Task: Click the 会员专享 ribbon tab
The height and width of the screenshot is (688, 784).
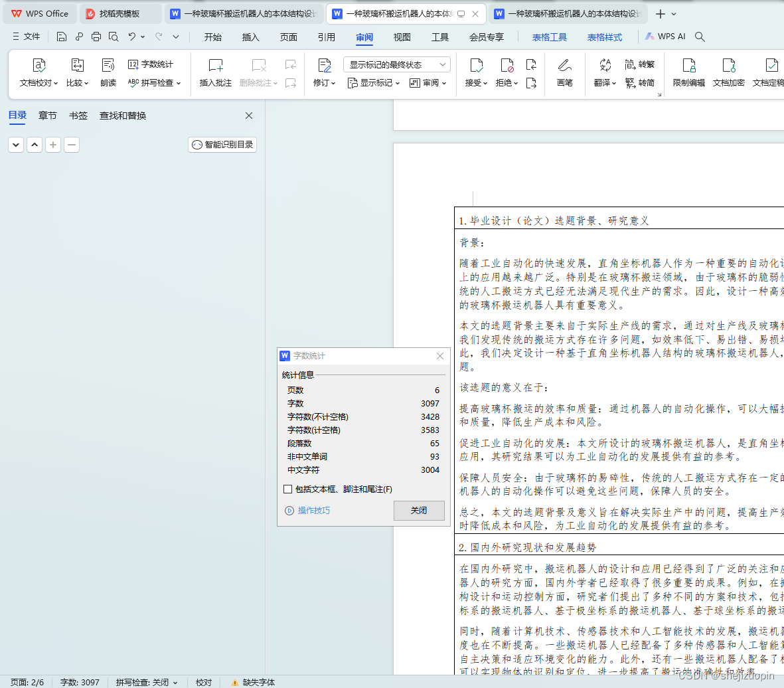Action: 487,37
